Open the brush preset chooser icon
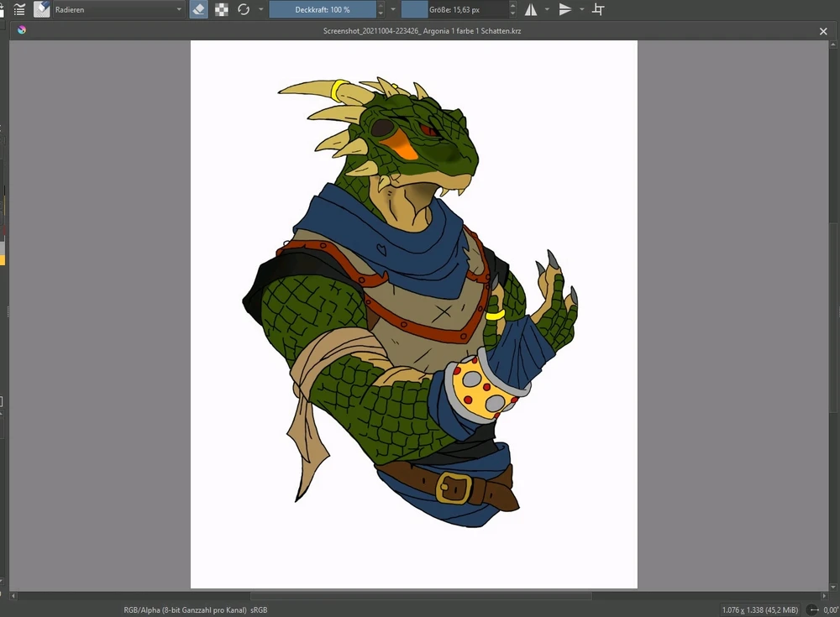The width and height of the screenshot is (840, 617). (x=42, y=9)
